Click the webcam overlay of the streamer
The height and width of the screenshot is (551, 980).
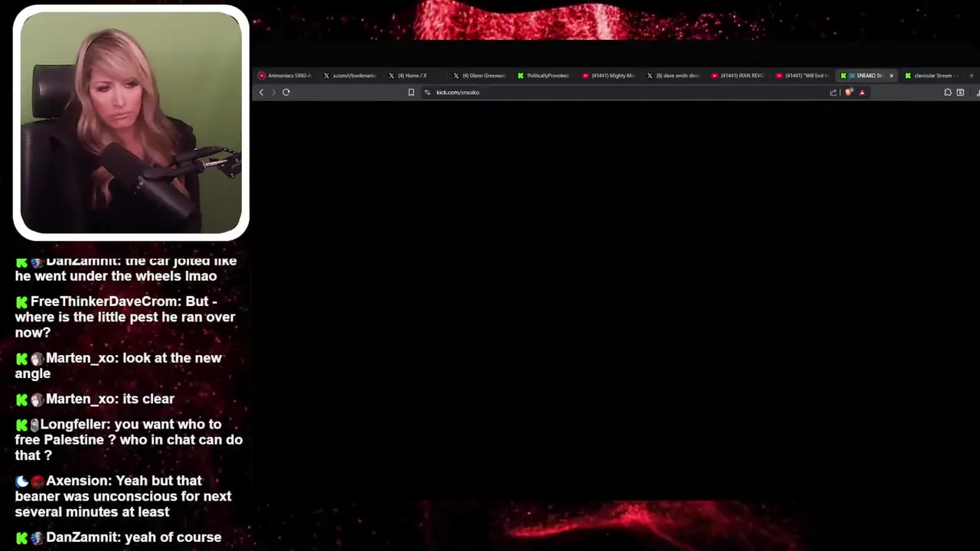(x=131, y=122)
